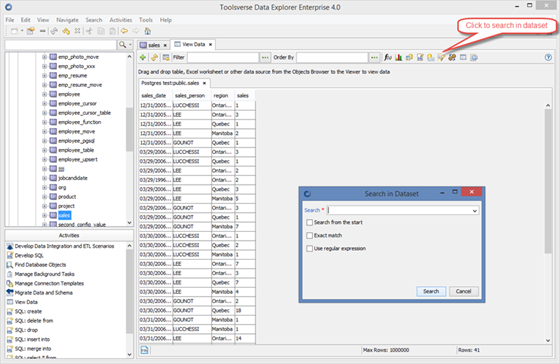Screen dimensions: 560x364
Task: Open the Activities menu
Action: point(121,20)
